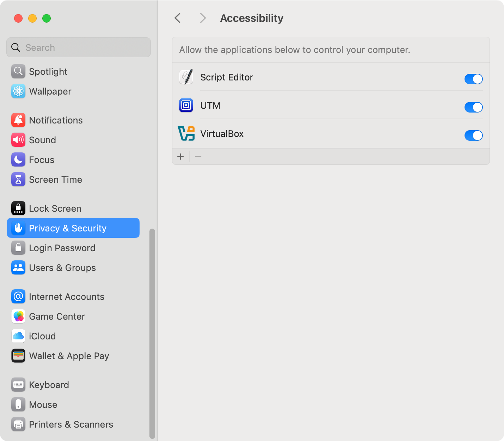Click the Wallpaper flower icon

coord(18,91)
